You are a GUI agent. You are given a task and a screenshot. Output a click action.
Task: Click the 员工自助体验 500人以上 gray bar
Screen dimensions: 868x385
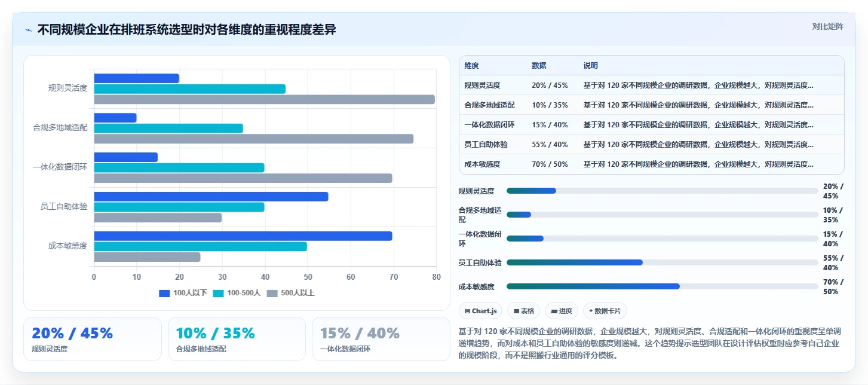click(158, 218)
